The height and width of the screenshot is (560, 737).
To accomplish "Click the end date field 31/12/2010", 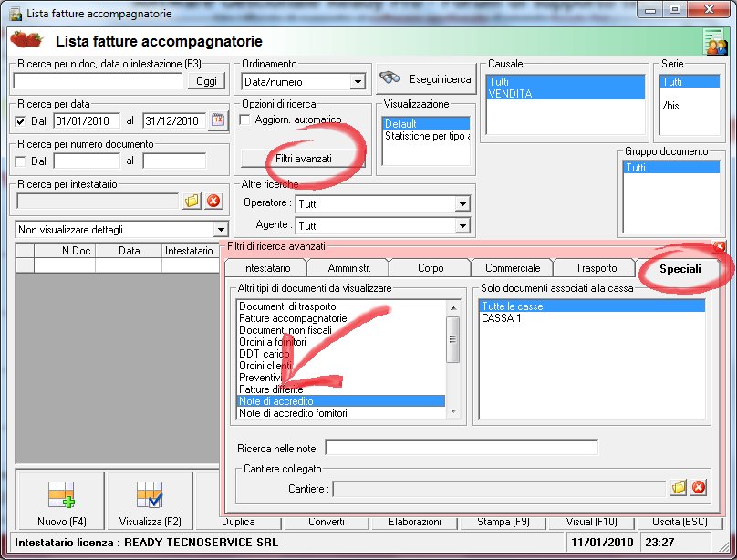I will tap(174, 120).
